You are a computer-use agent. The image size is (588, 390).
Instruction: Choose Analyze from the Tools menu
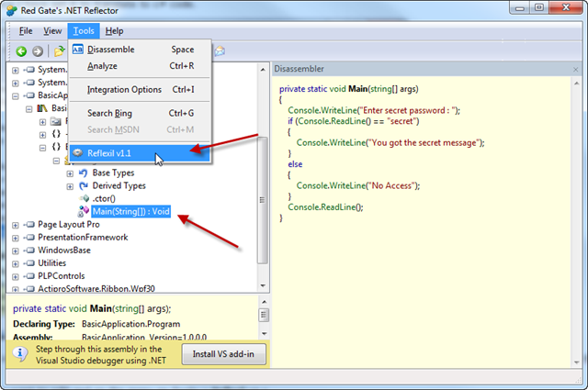point(141,66)
